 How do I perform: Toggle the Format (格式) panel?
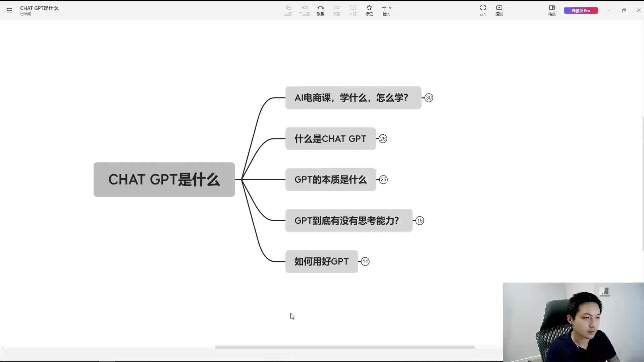click(x=552, y=10)
